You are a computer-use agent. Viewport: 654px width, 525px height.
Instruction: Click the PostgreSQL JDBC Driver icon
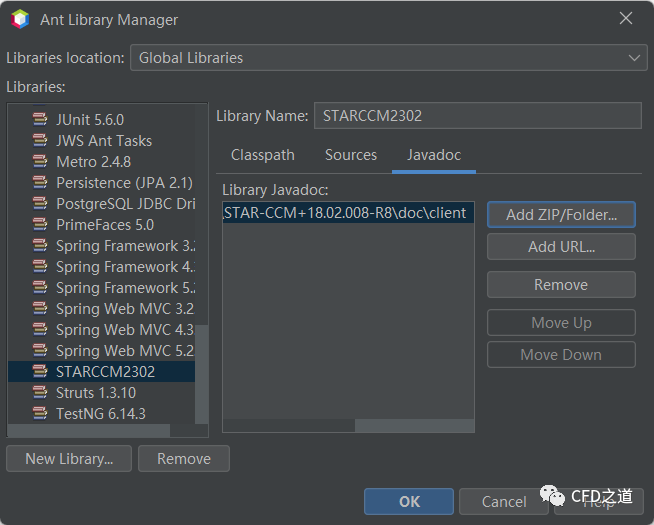pos(40,203)
